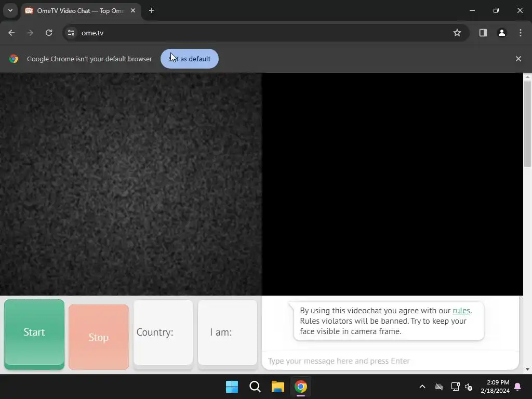
Task: View site information for ome.tv
Action: pyautogui.click(x=71, y=33)
